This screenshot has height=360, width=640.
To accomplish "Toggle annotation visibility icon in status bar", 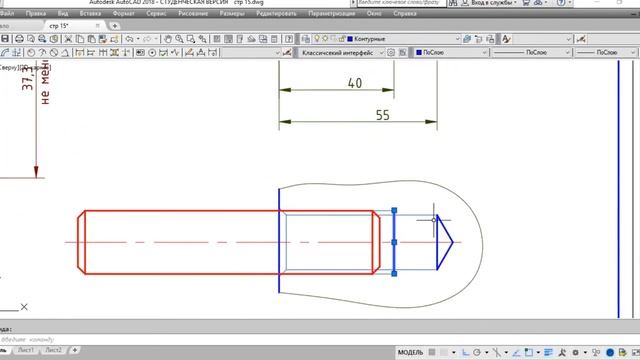I will 562,352.
